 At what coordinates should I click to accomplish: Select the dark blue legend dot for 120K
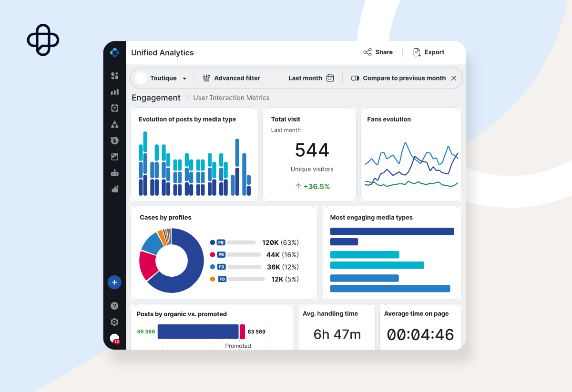click(x=213, y=242)
